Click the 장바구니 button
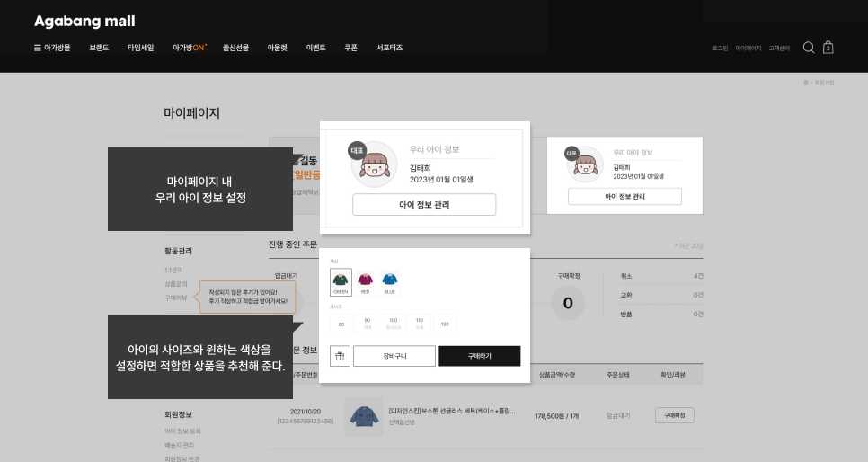The height and width of the screenshot is (462, 868). [394, 356]
